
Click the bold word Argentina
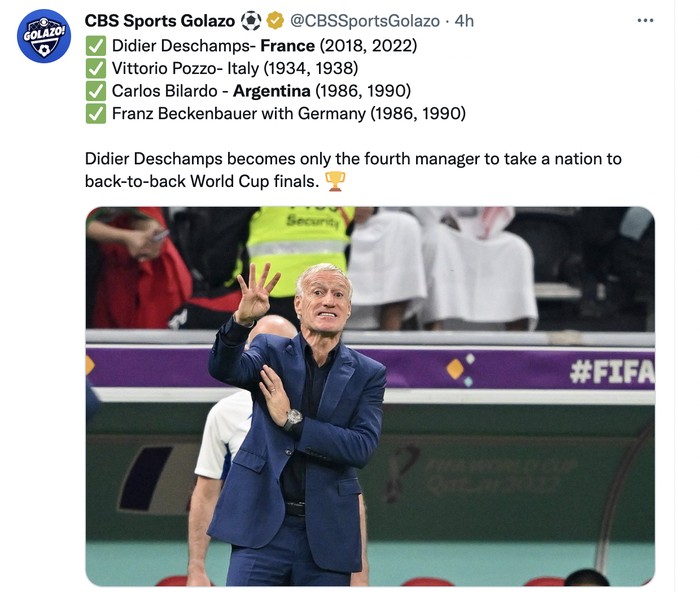pos(272,91)
